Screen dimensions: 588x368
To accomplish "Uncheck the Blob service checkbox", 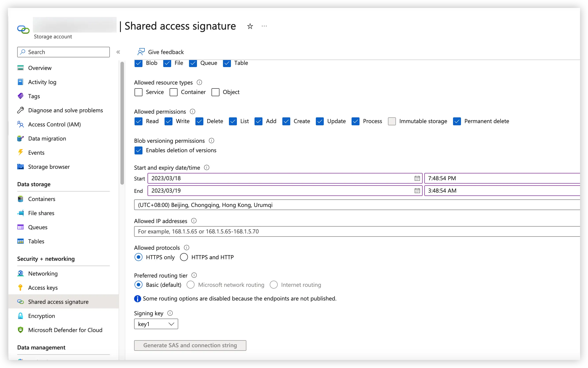I will point(139,63).
